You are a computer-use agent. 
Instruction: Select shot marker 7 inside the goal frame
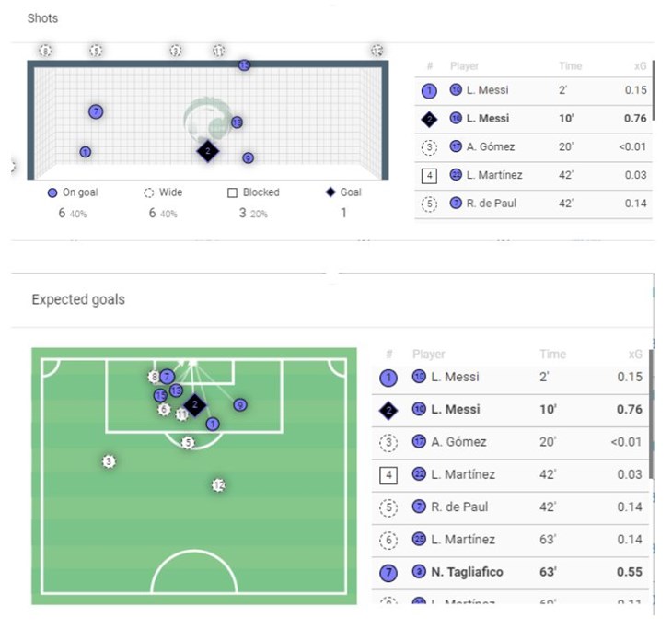pos(95,111)
